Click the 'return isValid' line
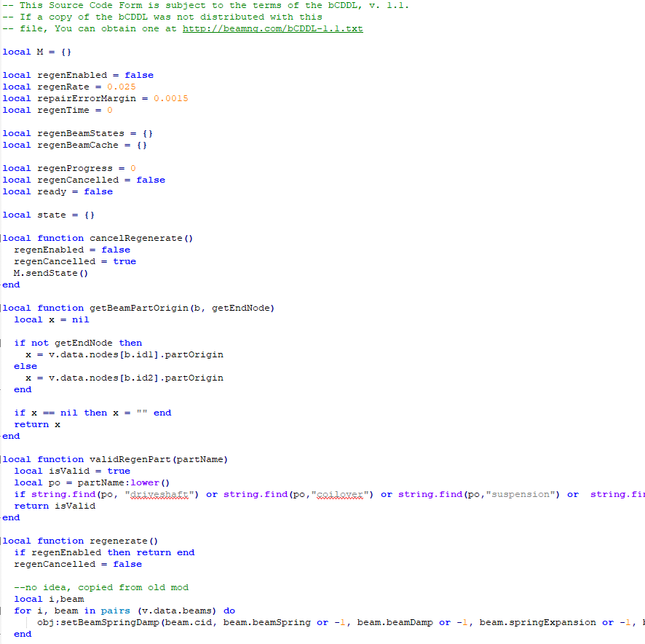The image size is (645, 644). 55,506
